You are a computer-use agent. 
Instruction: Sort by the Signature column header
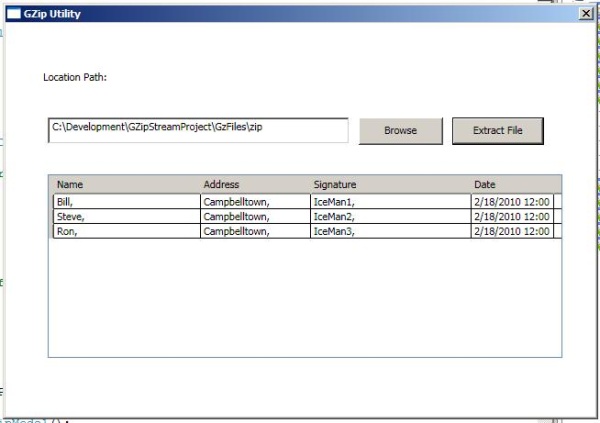click(391, 185)
